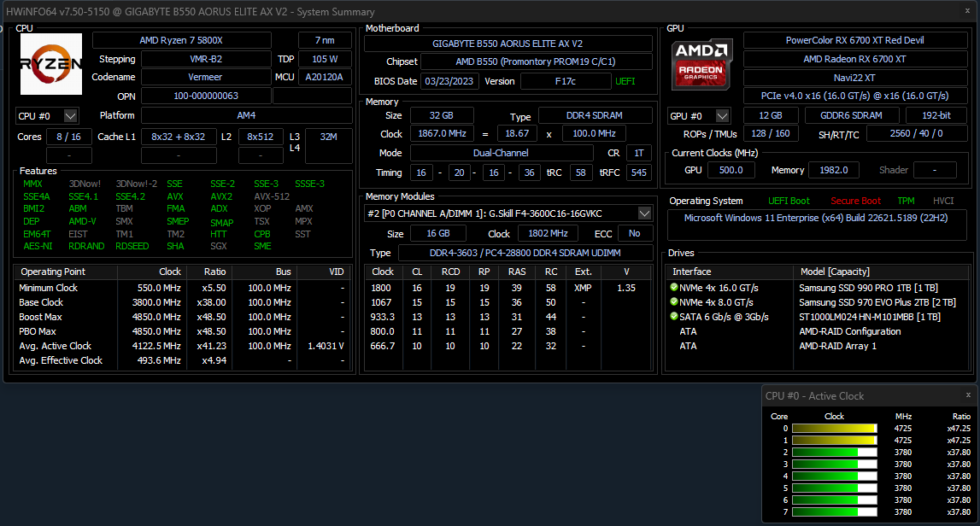Click the AES-NI feature flag
This screenshot has width=980, height=526.
pos(38,246)
